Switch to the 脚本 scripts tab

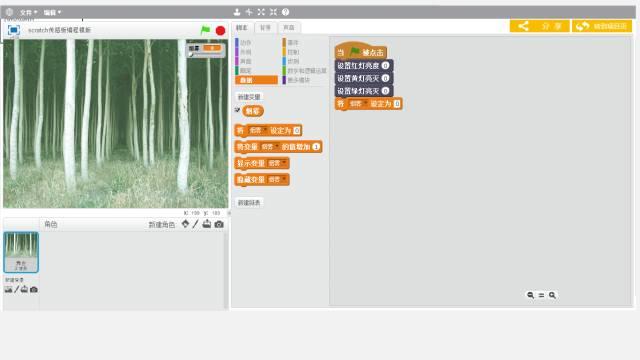pyautogui.click(x=242, y=27)
